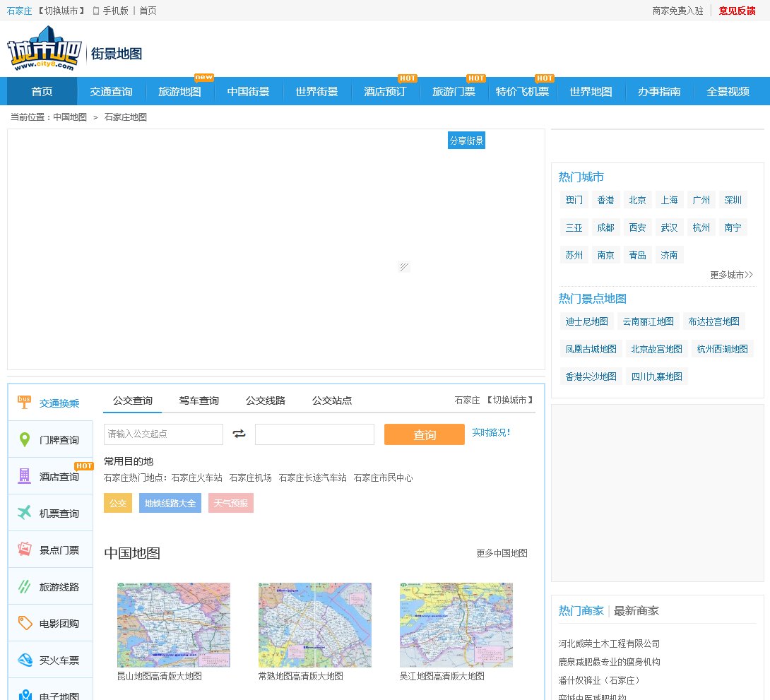Click the 分享街景 button
This screenshot has width=770, height=700.
(x=466, y=141)
